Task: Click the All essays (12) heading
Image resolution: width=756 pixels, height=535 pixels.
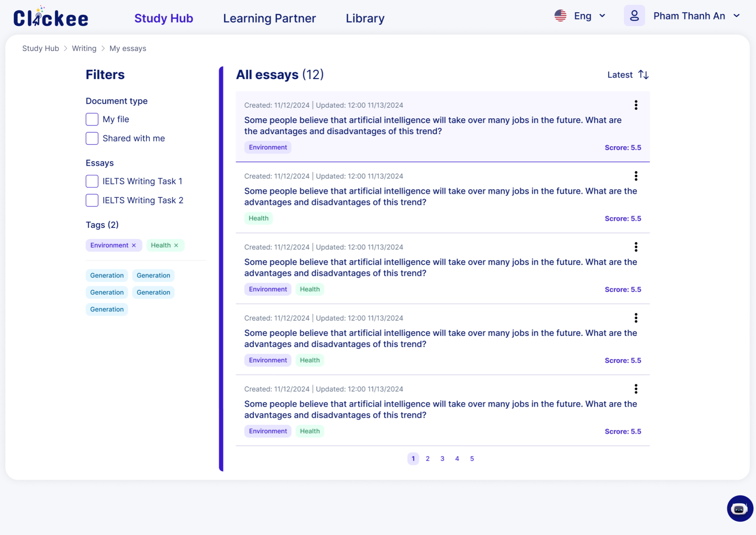Action: click(x=280, y=75)
